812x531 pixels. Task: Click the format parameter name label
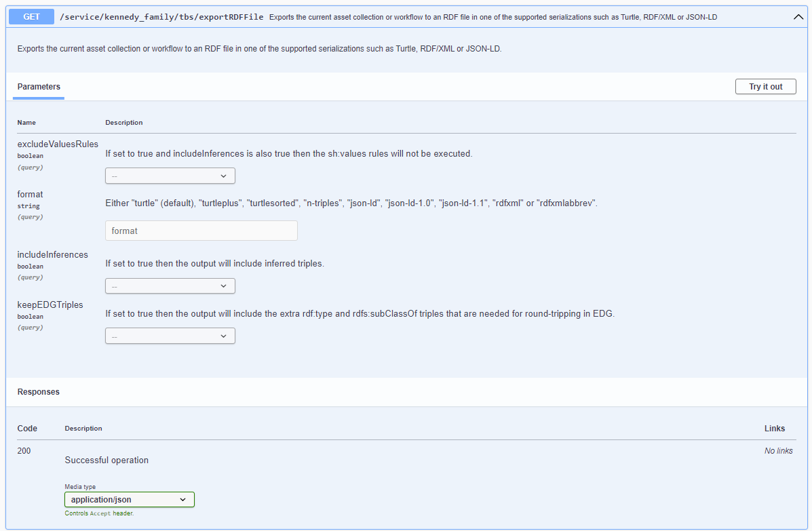pos(30,194)
